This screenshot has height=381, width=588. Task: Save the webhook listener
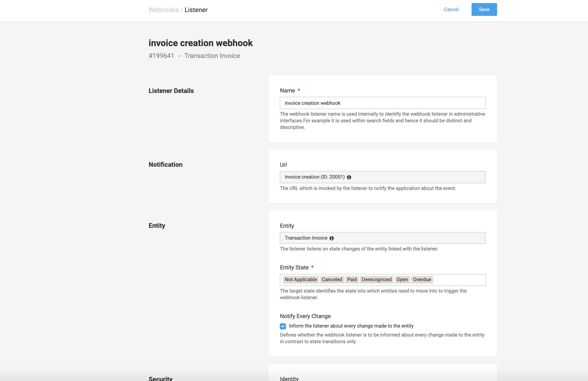coord(484,9)
